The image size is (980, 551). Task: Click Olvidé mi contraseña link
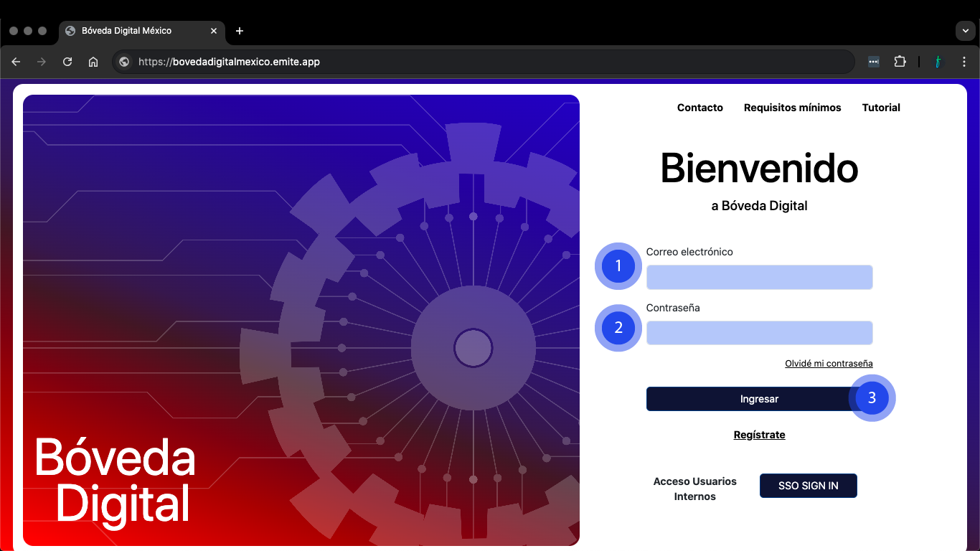829,364
